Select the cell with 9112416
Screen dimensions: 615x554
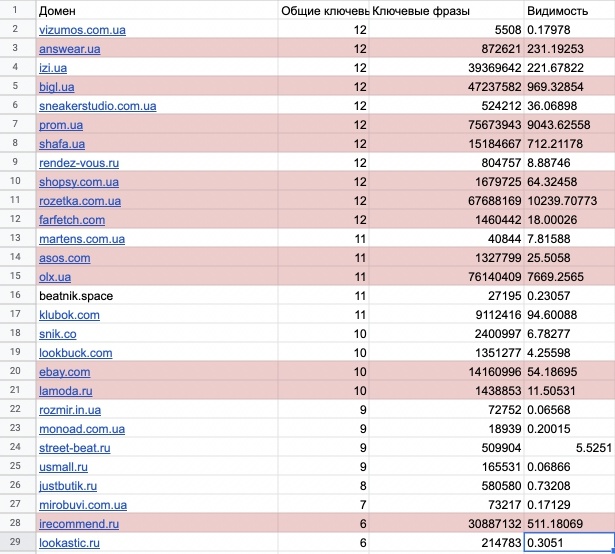point(446,315)
